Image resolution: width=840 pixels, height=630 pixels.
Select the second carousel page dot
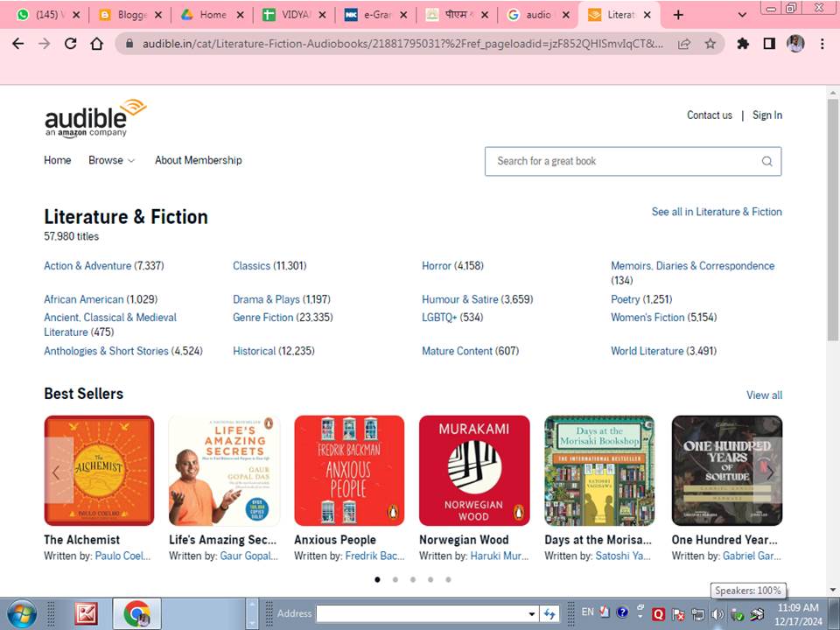[x=395, y=579]
